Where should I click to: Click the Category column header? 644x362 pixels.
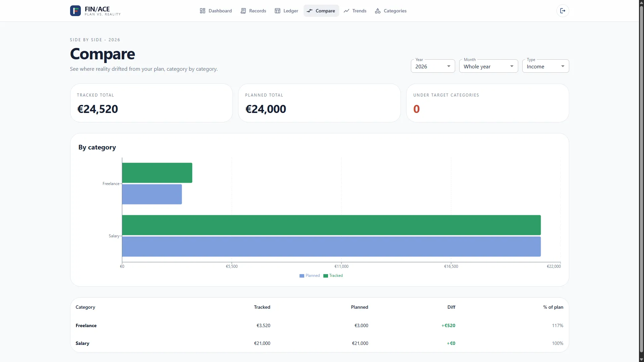85,307
